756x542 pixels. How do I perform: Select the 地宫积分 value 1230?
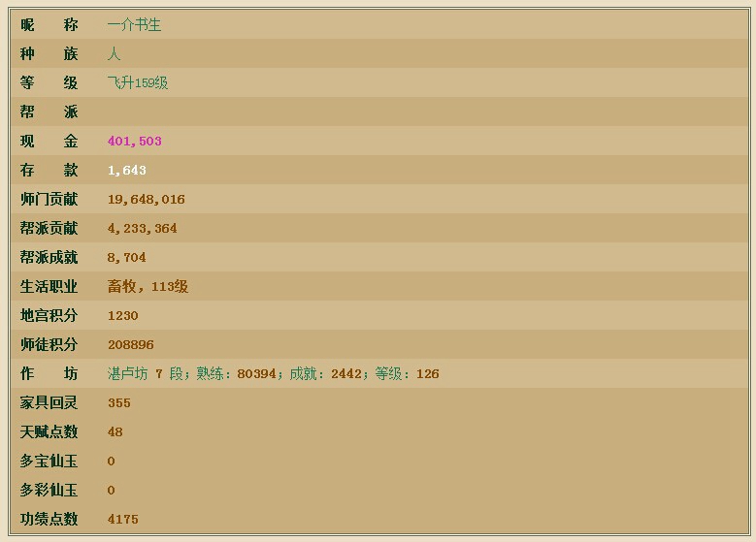[x=122, y=316]
